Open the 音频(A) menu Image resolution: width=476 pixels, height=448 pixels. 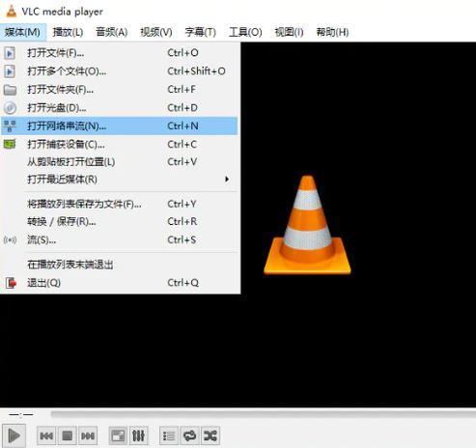pyautogui.click(x=112, y=32)
